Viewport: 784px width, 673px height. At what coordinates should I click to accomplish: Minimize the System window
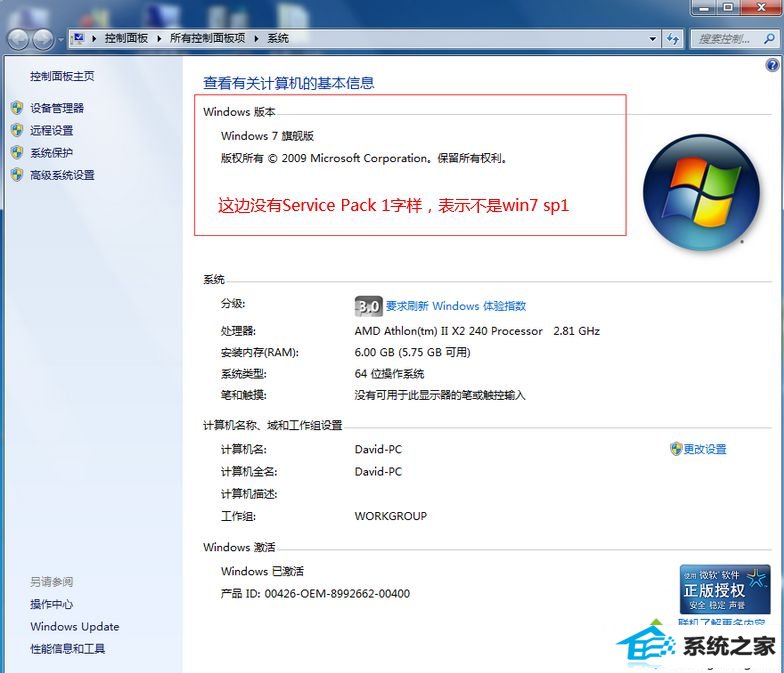[706, 8]
